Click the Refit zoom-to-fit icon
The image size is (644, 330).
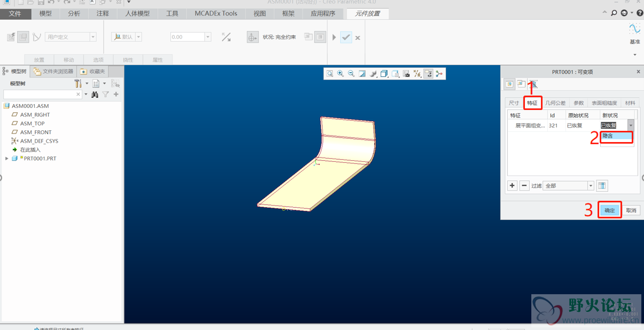(330, 74)
